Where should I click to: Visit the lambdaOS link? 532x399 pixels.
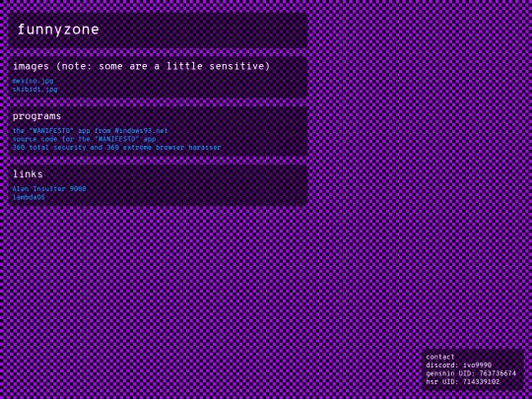pyautogui.click(x=29, y=197)
